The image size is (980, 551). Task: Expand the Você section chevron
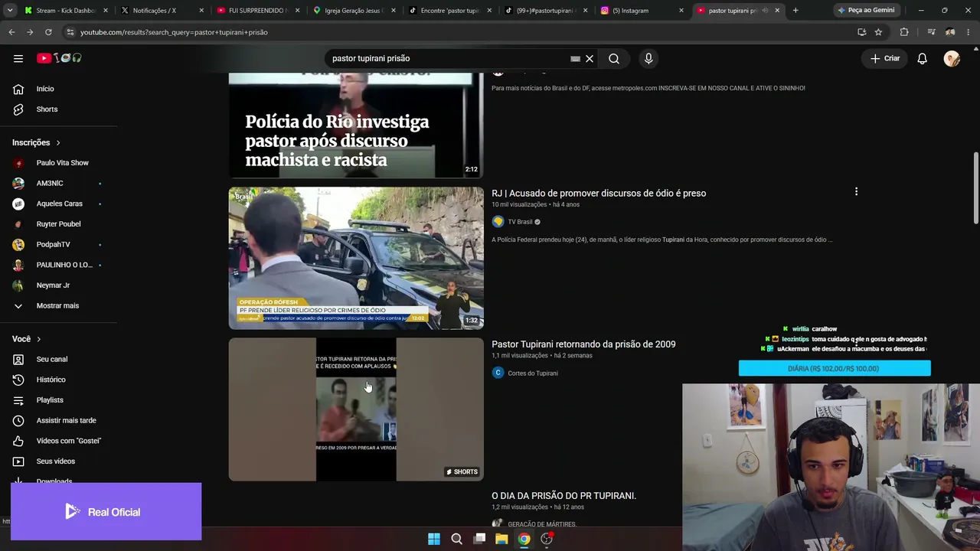(x=38, y=339)
